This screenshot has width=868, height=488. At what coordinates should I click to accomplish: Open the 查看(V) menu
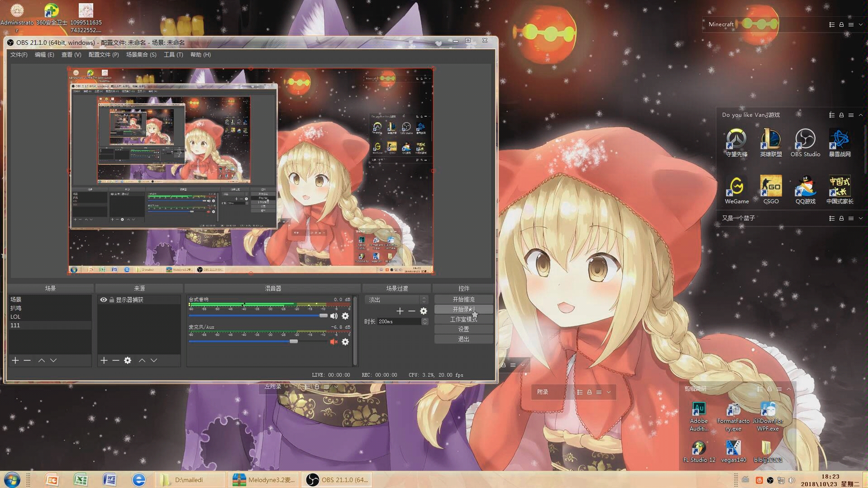(x=71, y=55)
